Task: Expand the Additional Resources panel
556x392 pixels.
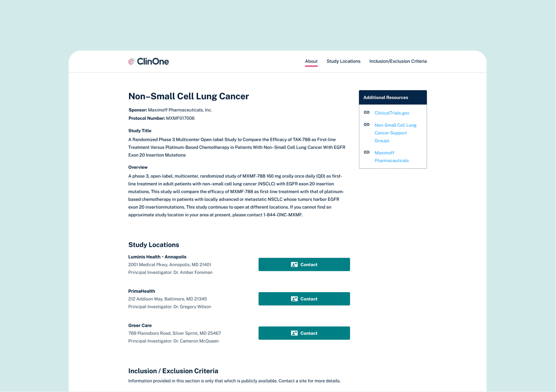Action: (392, 97)
